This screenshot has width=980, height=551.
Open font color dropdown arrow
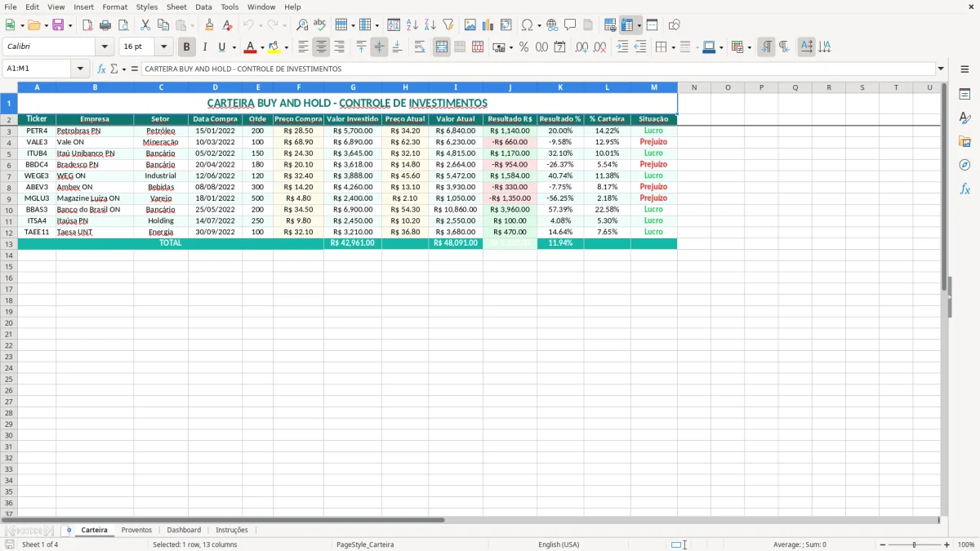click(262, 47)
